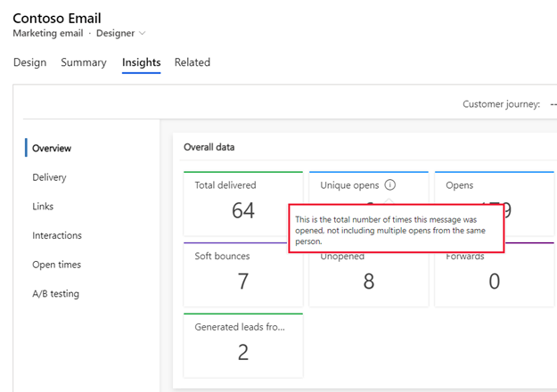The image size is (557, 392).
Task: Click the Soft bounces tile value 7
Action: pos(243,282)
